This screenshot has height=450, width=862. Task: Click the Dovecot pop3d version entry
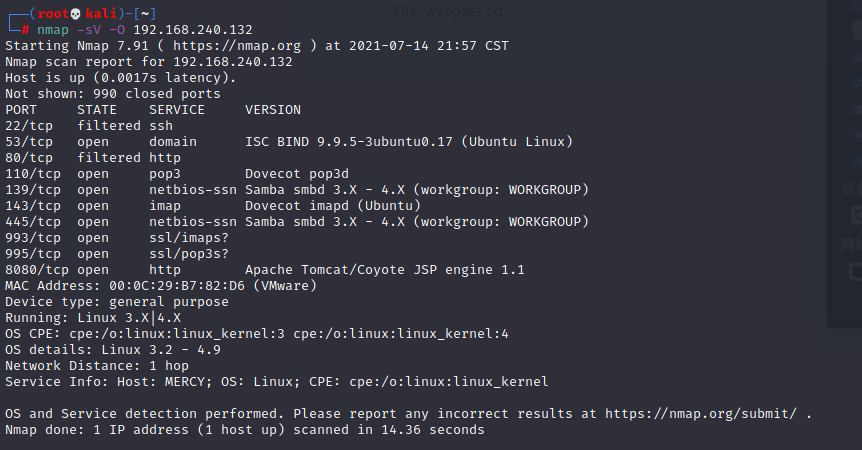[x=297, y=174]
